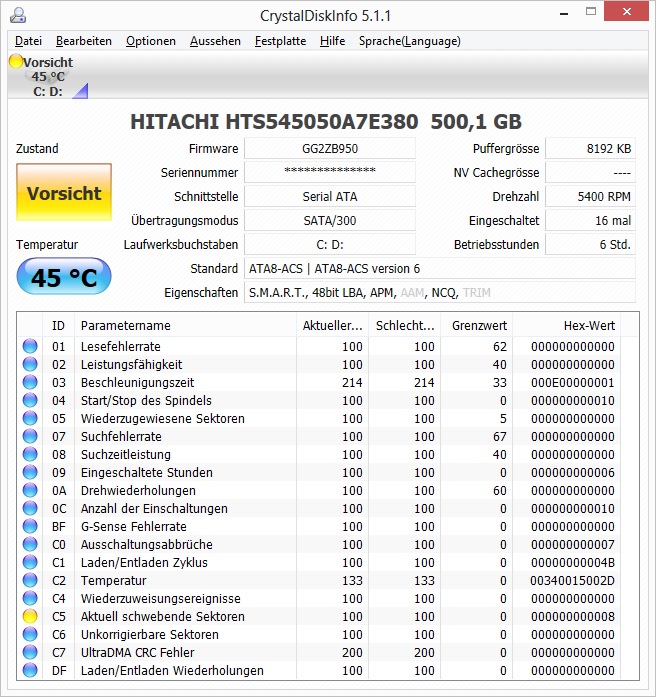
Task: Open the Optionen menu
Action: [151, 41]
